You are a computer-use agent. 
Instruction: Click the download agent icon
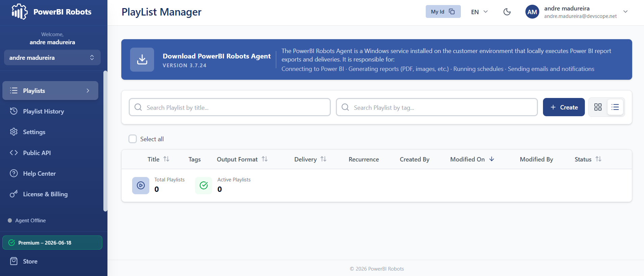tap(142, 59)
